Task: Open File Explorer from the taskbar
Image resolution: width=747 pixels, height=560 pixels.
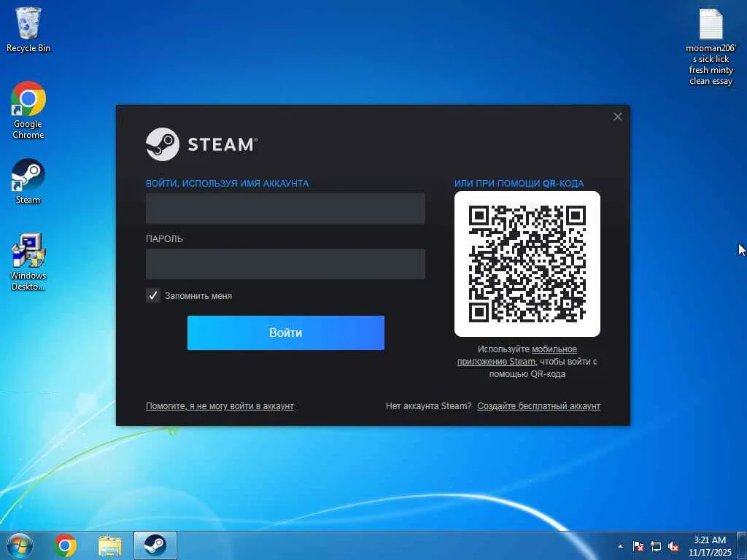Action: coord(110,545)
